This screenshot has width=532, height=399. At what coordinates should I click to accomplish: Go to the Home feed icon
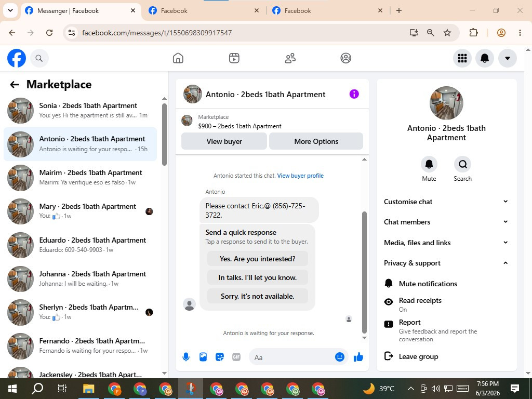pos(178,58)
